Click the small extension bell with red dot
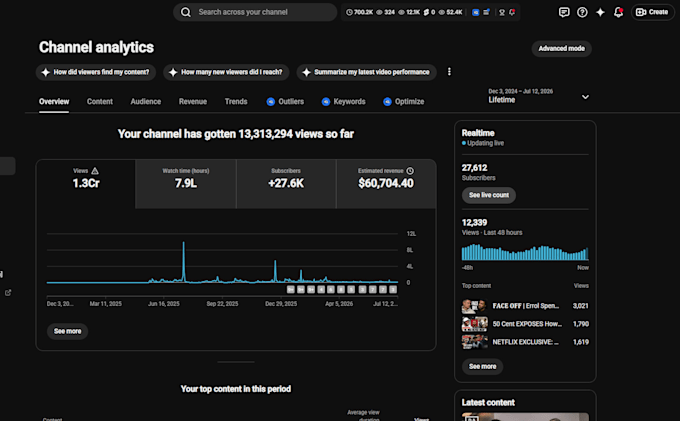The width and height of the screenshot is (680, 421). [512, 12]
